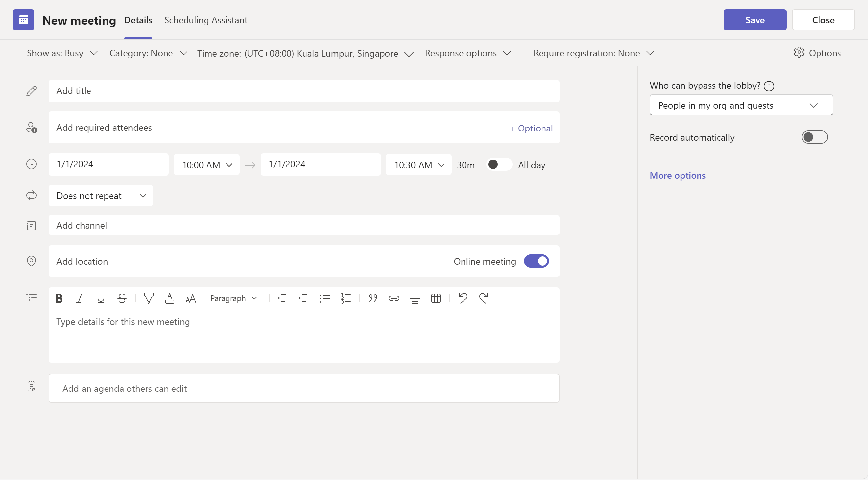Viewport: 868px width, 480px height.
Task: Switch to the Scheduling Assistant tab
Action: tap(206, 20)
